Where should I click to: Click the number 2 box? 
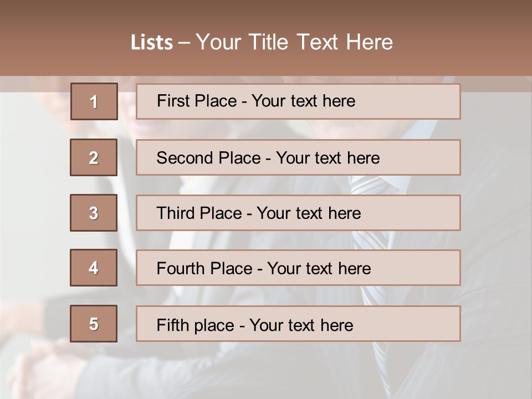point(94,157)
